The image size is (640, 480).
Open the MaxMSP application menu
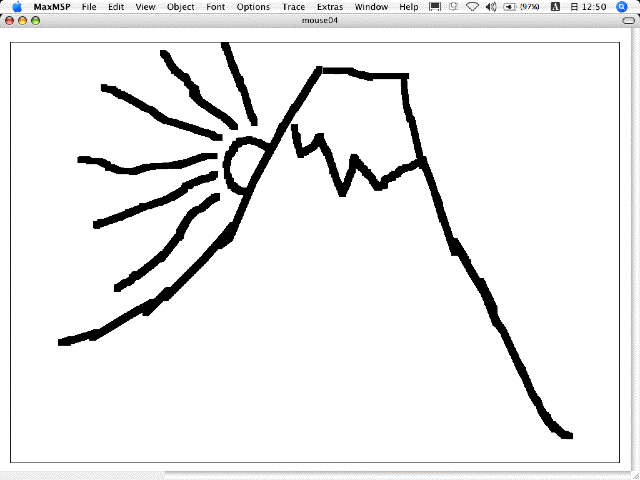pyautogui.click(x=52, y=7)
